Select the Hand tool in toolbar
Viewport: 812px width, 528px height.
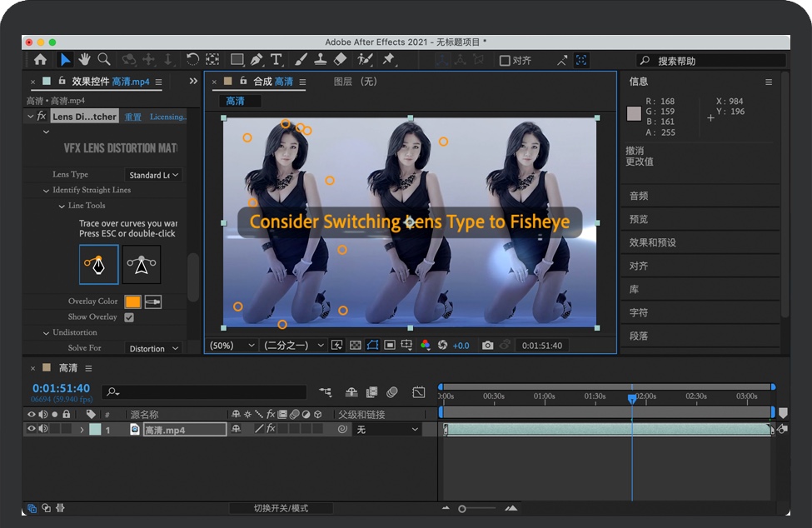[84, 59]
